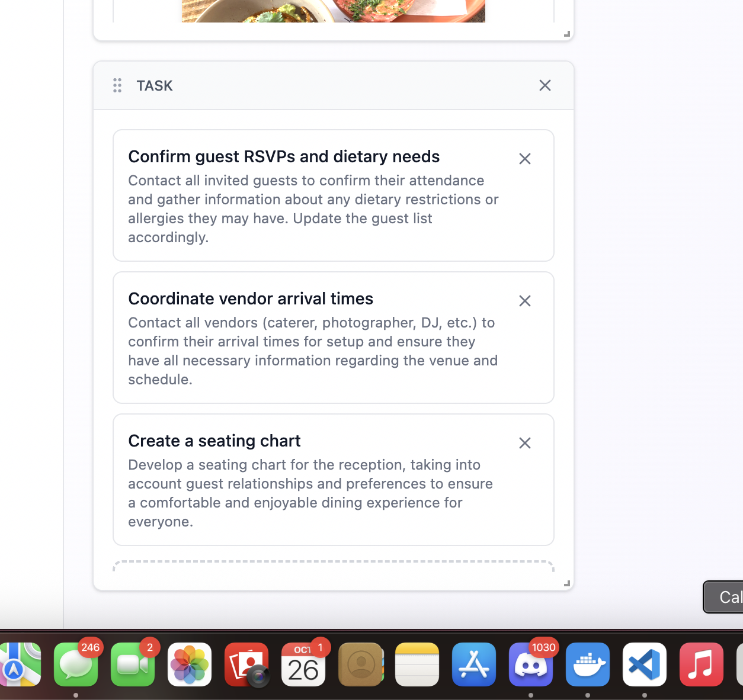Open Photo Booth from the dock
This screenshot has height=700, width=743.
click(x=246, y=664)
